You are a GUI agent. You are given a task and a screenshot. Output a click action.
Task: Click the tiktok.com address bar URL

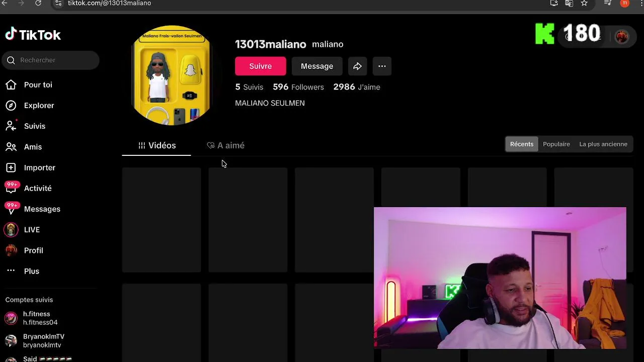pos(109,3)
